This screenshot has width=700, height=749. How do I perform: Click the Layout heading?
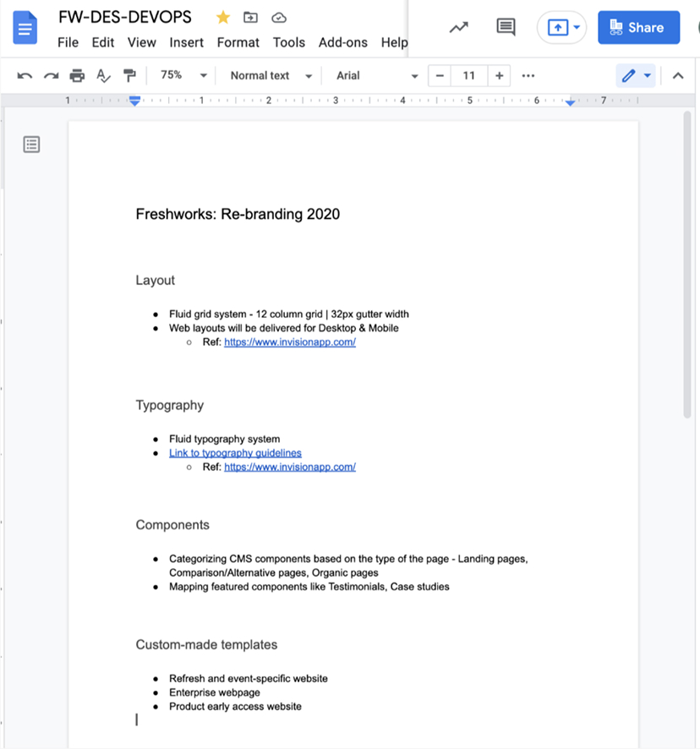pos(156,281)
